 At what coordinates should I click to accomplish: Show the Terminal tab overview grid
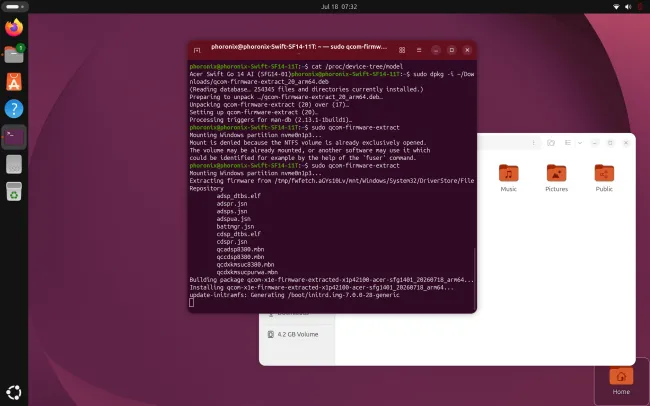402,50
